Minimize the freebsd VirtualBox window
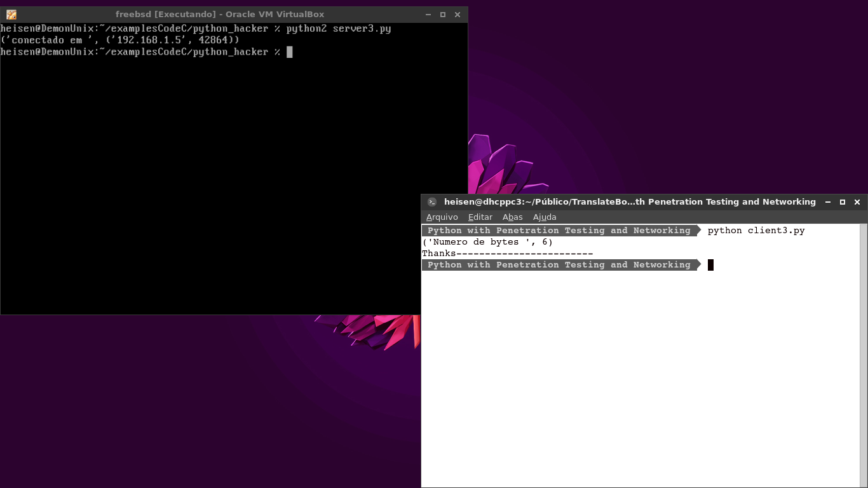The image size is (868, 488). (428, 15)
